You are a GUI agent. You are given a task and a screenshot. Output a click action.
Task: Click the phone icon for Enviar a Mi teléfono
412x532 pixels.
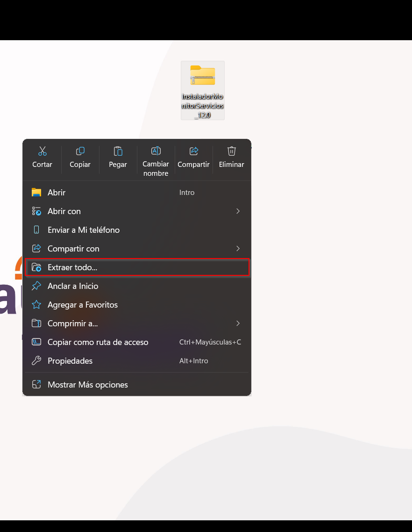(x=36, y=230)
